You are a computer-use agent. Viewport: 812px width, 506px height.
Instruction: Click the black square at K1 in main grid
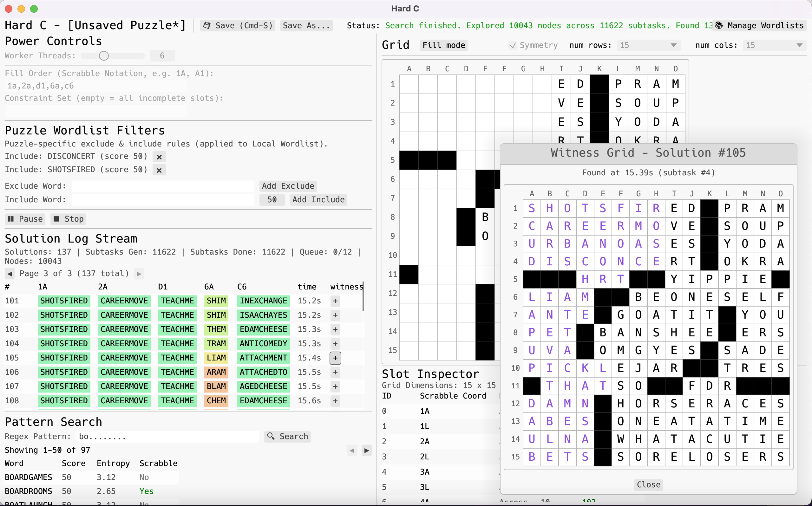(x=599, y=84)
